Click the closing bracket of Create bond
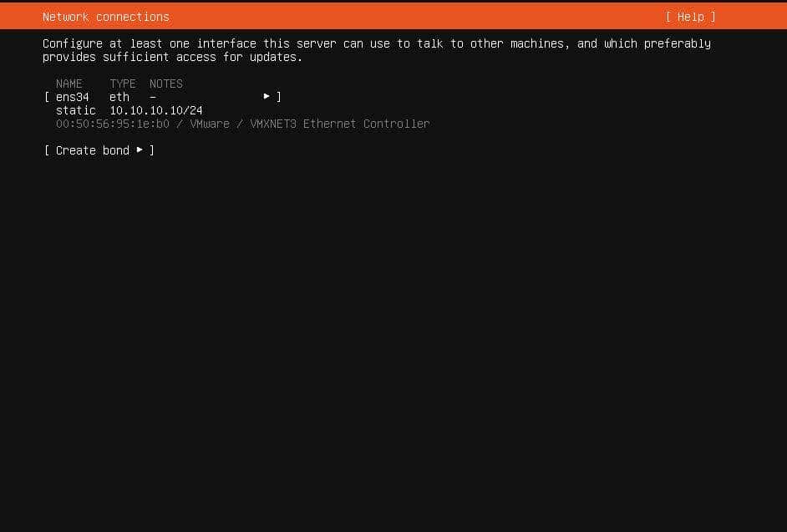This screenshot has width=787, height=532. pos(150,150)
